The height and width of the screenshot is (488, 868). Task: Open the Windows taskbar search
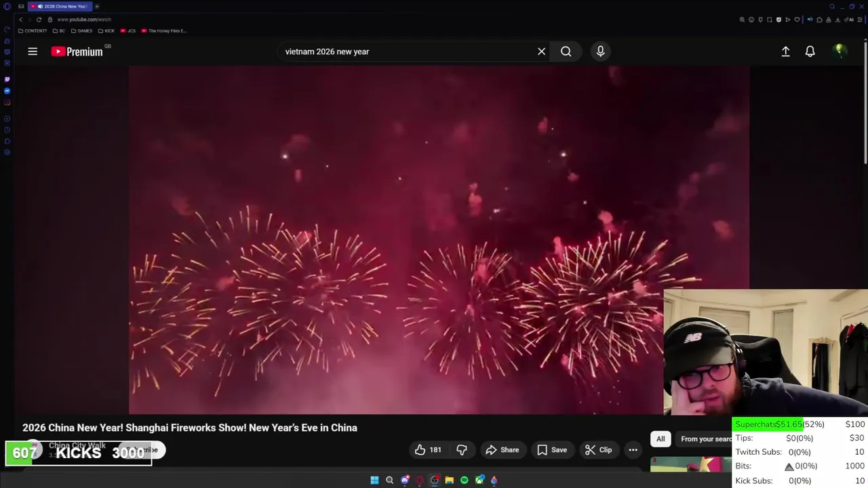tap(389, 480)
